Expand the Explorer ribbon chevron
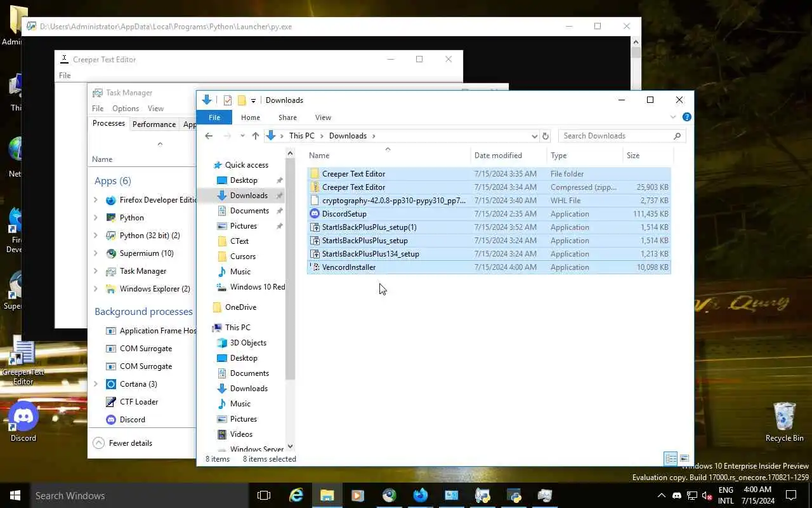Screen dimensions: 812x508 (x=673, y=117)
